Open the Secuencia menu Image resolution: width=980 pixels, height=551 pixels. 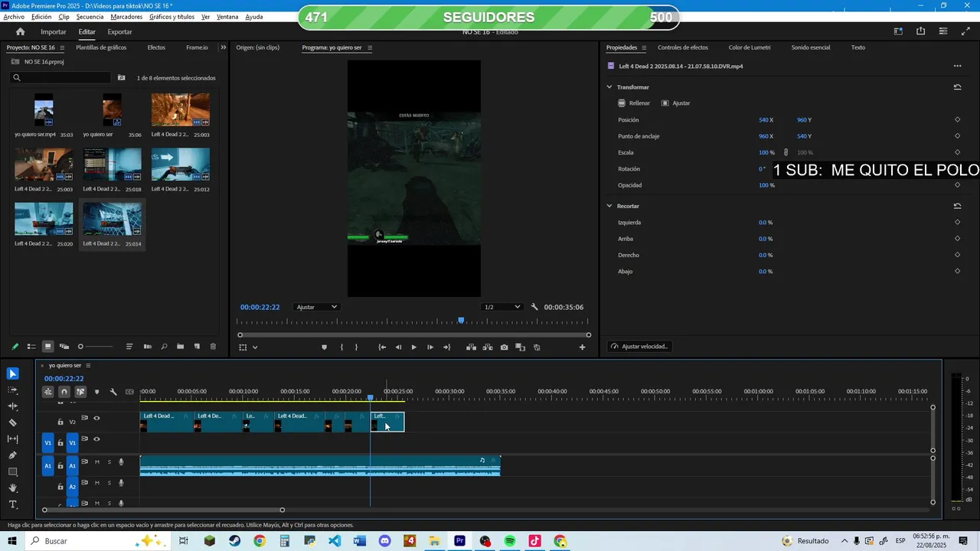(90, 17)
